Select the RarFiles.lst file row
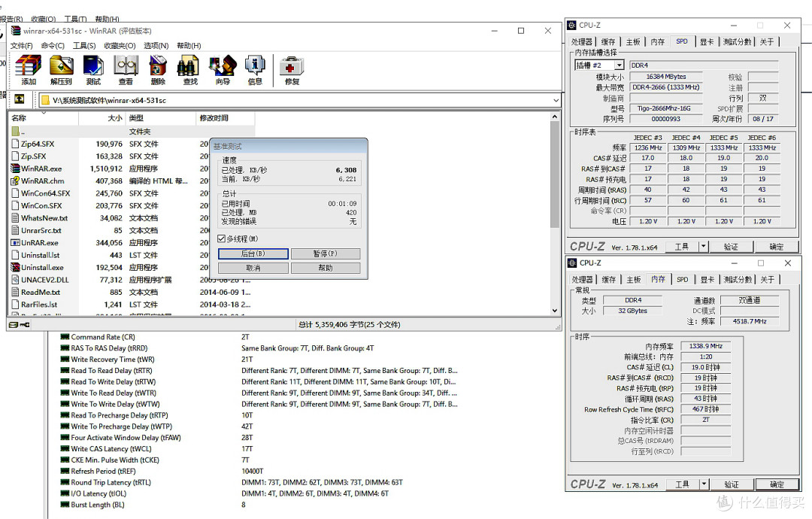The image size is (812, 519). (x=132, y=305)
